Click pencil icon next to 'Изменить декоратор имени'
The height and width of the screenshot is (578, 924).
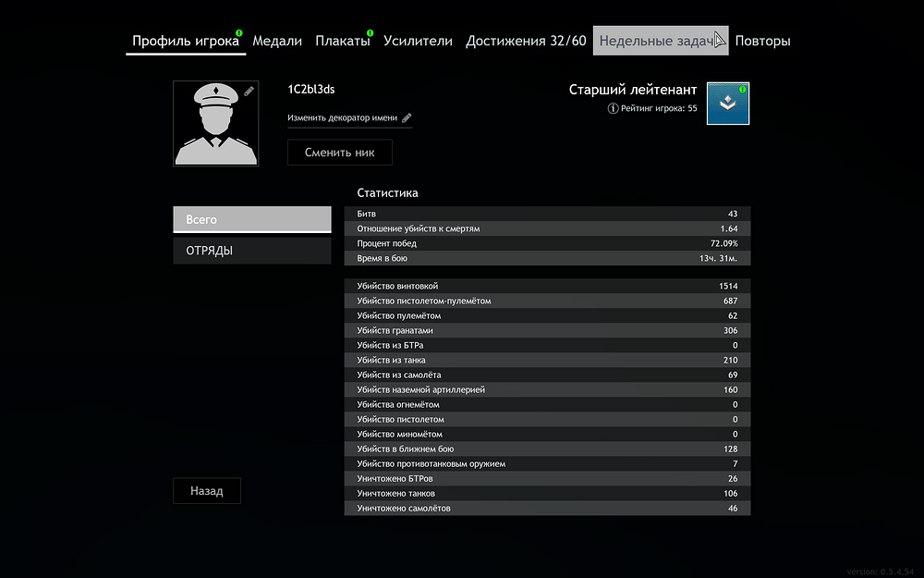point(407,117)
